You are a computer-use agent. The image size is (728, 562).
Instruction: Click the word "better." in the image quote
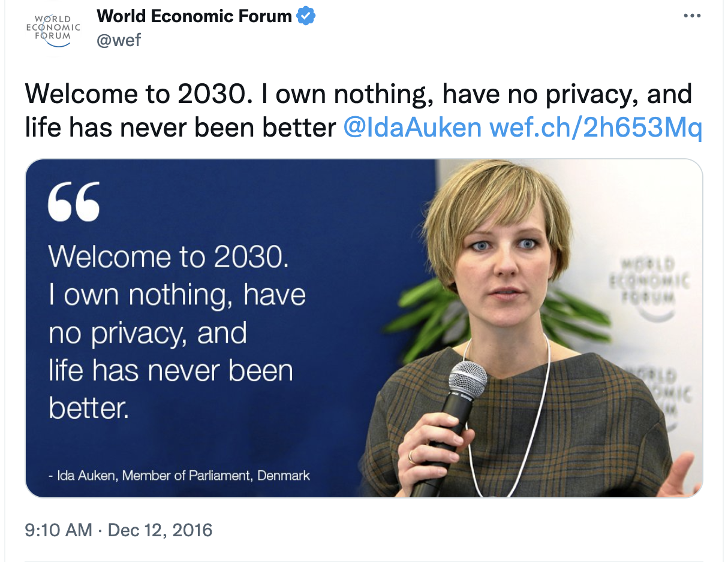[89, 408]
